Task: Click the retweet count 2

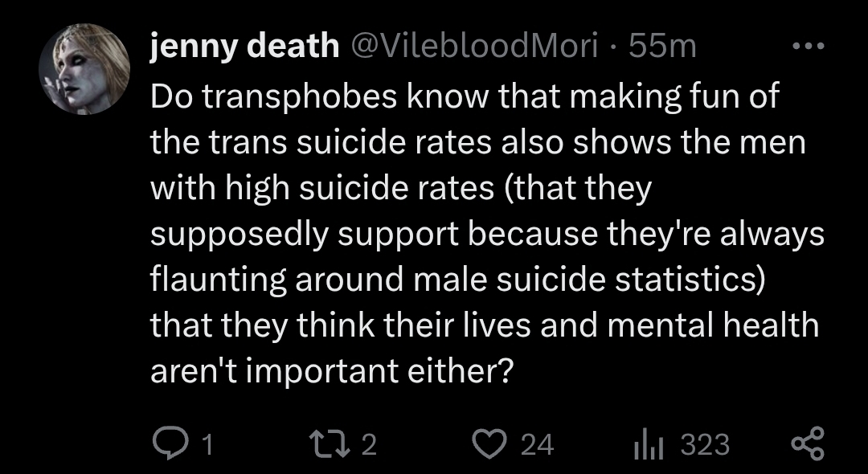Action: point(369,445)
